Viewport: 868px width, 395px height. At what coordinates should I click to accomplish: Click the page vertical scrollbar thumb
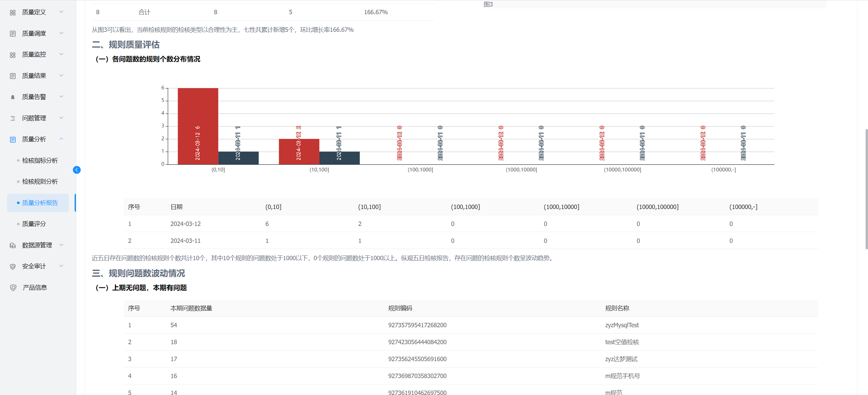[x=866, y=188]
